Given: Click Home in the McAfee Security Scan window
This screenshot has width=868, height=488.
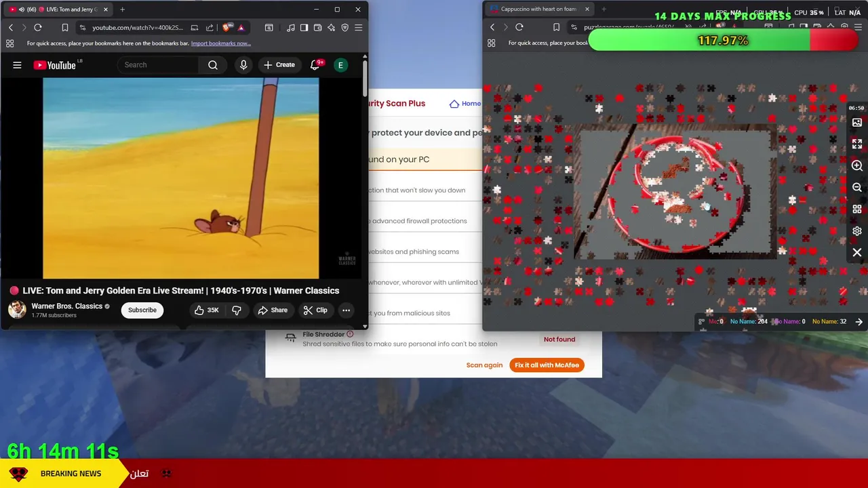Looking at the screenshot, I should pyautogui.click(x=465, y=104).
